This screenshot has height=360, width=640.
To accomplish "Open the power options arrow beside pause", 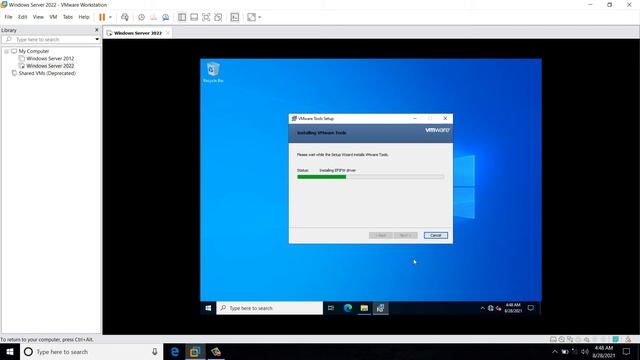I will click(110, 17).
